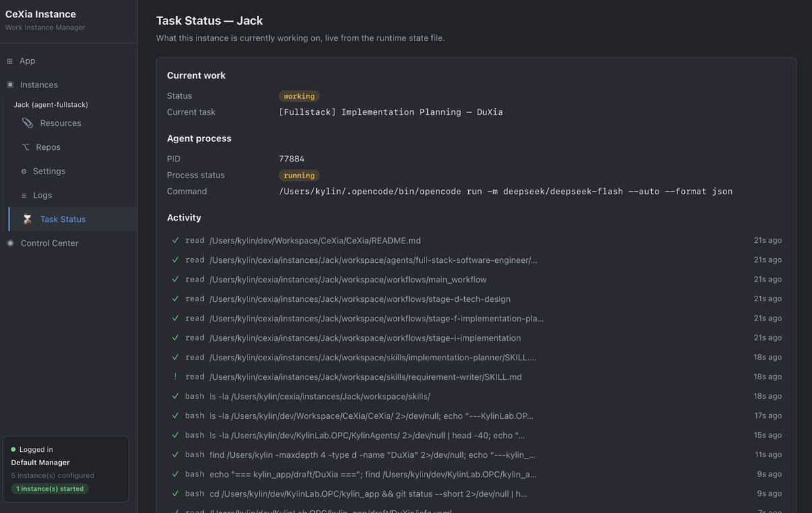
Task: Click the full-stack-software-engineer path entry
Action: [x=373, y=260]
